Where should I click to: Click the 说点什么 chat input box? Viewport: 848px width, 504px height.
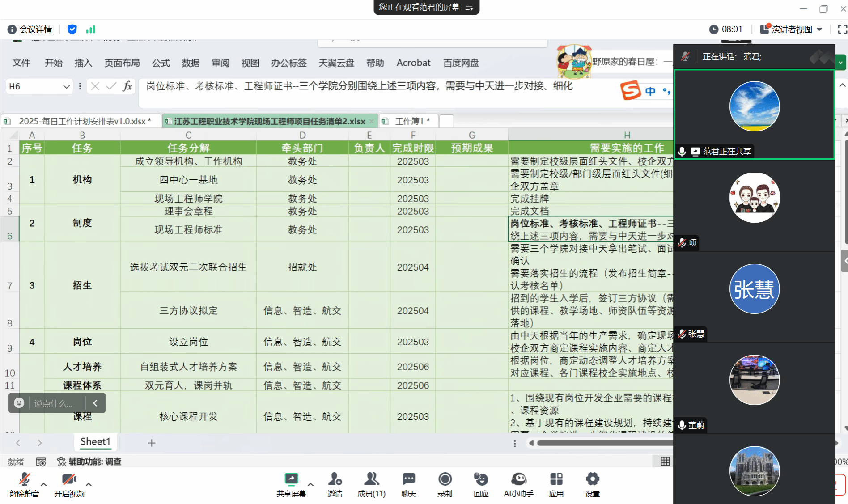tap(53, 403)
